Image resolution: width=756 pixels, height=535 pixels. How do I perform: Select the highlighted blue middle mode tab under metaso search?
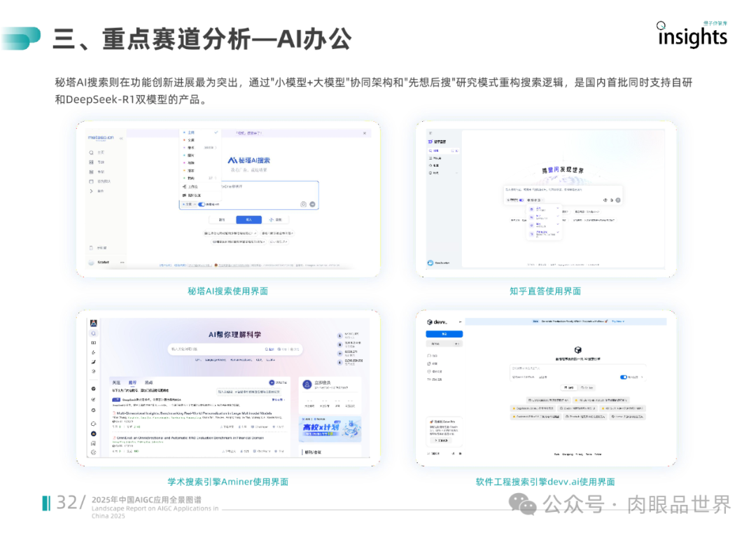point(248,219)
